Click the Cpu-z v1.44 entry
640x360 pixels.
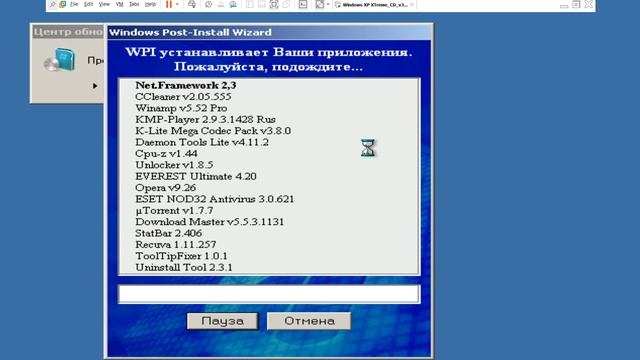pyautogui.click(x=166, y=154)
